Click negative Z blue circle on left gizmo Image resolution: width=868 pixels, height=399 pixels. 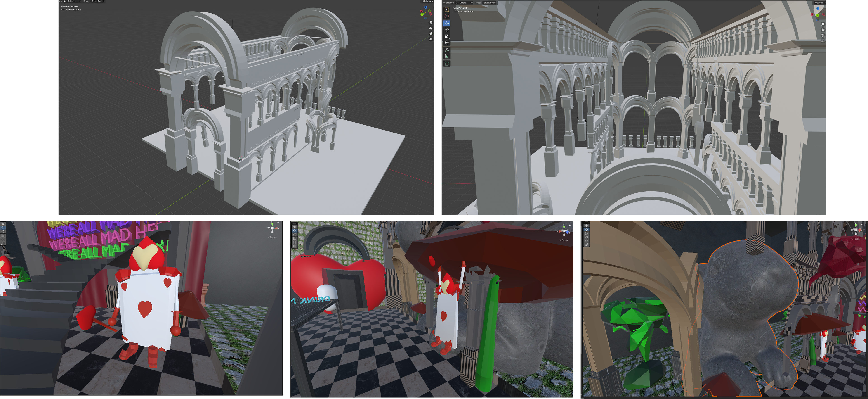(x=426, y=18)
